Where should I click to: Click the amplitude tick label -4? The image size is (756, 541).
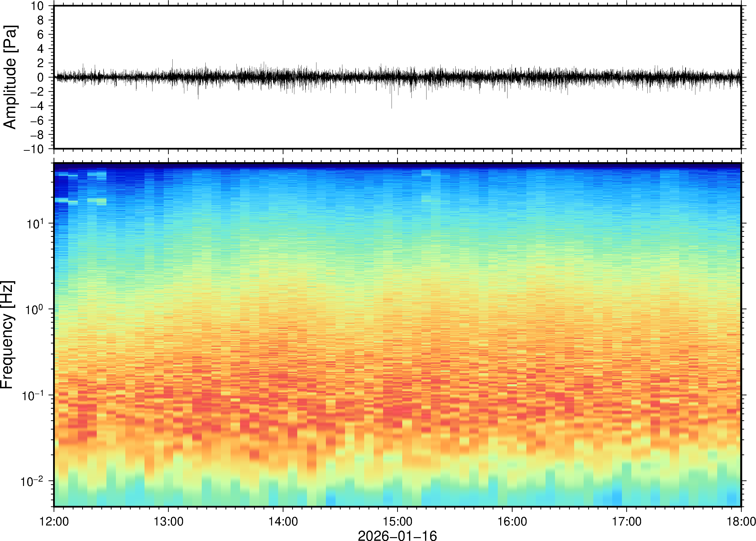(37, 106)
